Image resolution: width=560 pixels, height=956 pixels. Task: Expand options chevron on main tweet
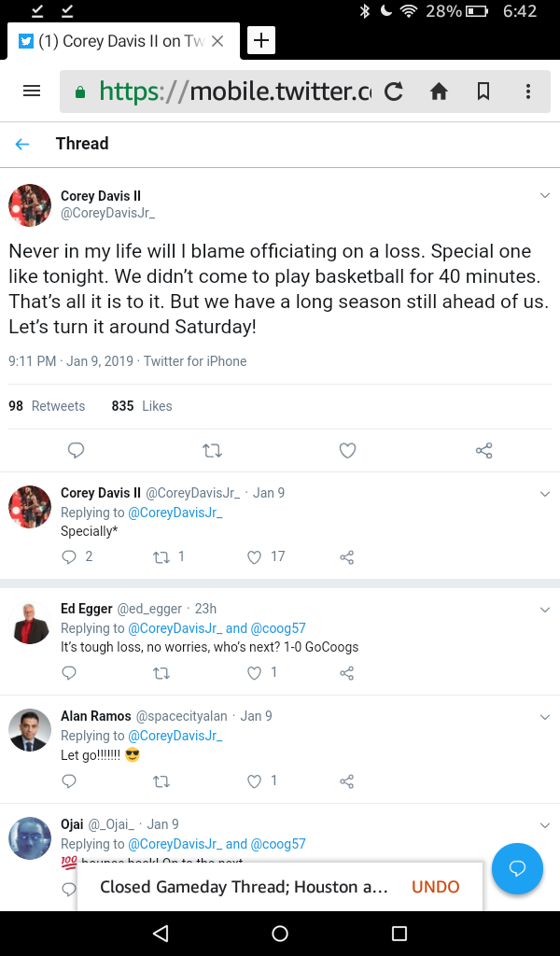[545, 195]
